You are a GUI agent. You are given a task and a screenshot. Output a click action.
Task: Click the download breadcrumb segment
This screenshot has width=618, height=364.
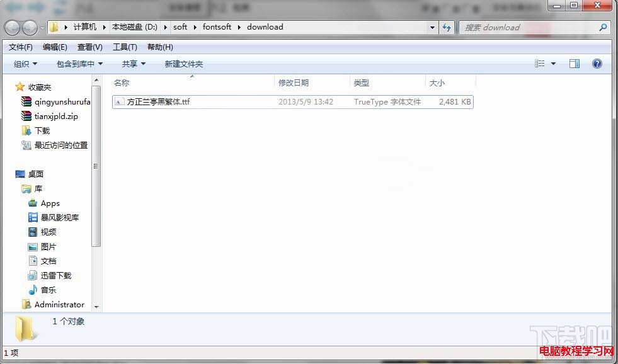click(x=265, y=27)
